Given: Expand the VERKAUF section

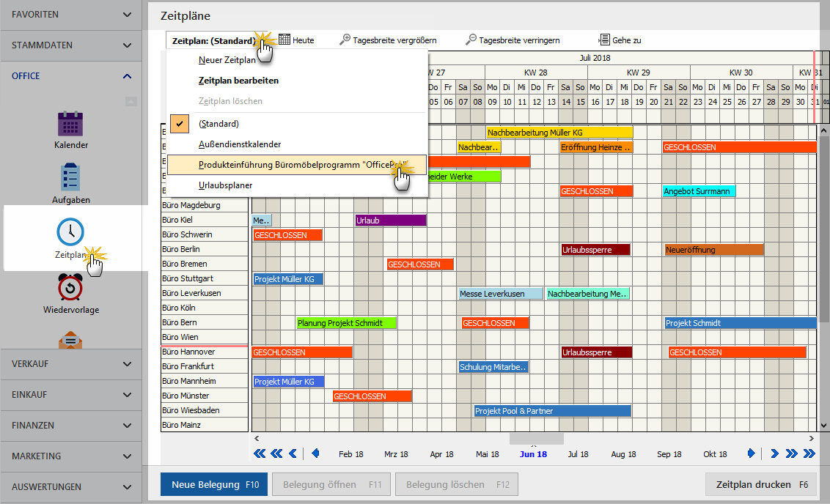Looking at the screenshot, I should pos(71,364).
